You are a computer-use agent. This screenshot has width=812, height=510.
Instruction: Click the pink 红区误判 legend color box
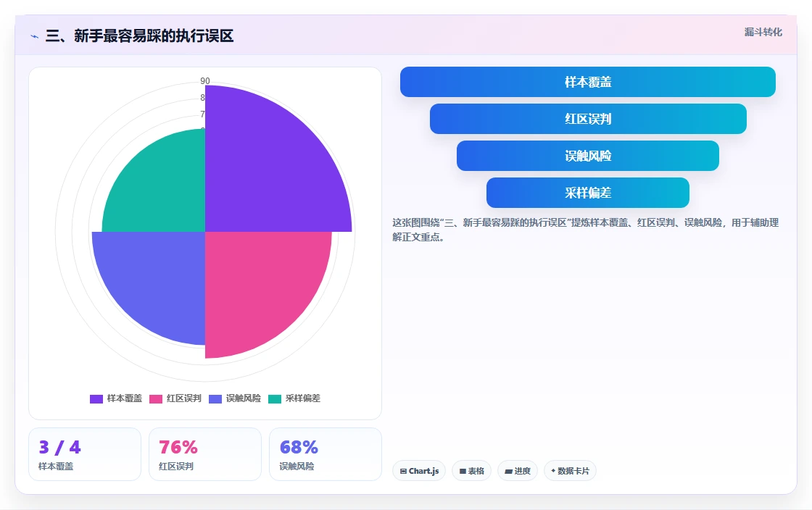click(156, 398)
